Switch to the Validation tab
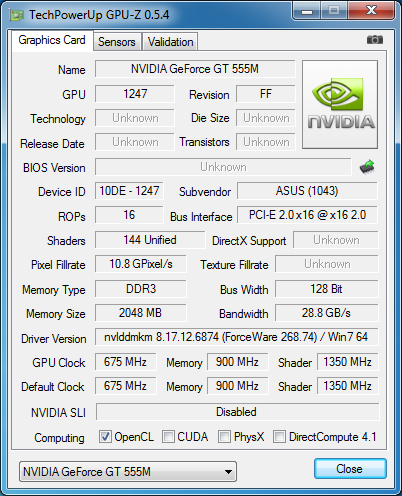The image size is (402, 496). [170, 42]
